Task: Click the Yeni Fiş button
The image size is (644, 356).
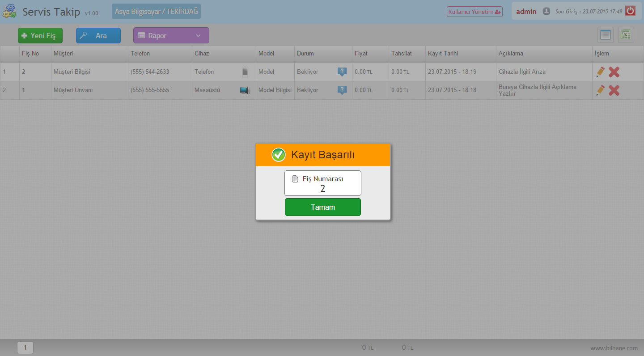Action: 40,35
